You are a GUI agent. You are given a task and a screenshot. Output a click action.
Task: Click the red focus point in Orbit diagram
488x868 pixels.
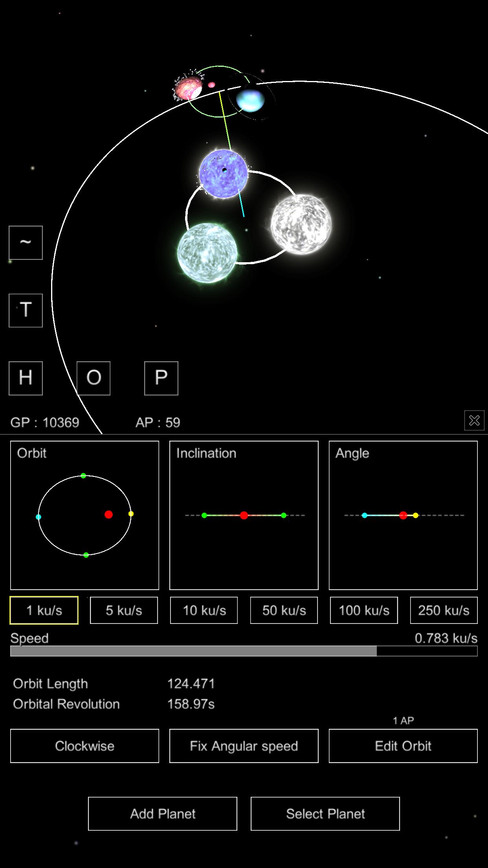109,514
